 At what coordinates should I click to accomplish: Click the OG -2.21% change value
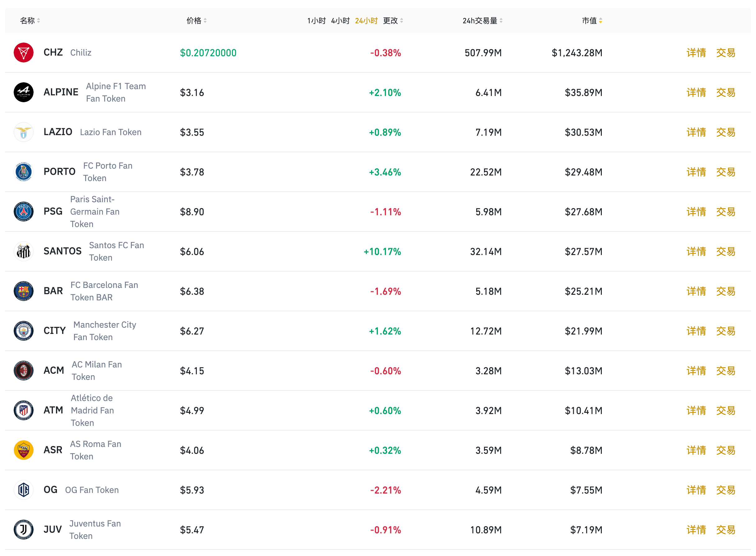click(x=385, y=490)
